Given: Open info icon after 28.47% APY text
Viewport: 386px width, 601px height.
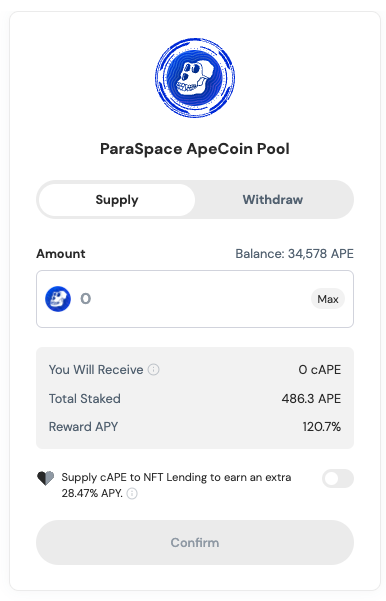Looking at the screenshot, I should point(132,493).
